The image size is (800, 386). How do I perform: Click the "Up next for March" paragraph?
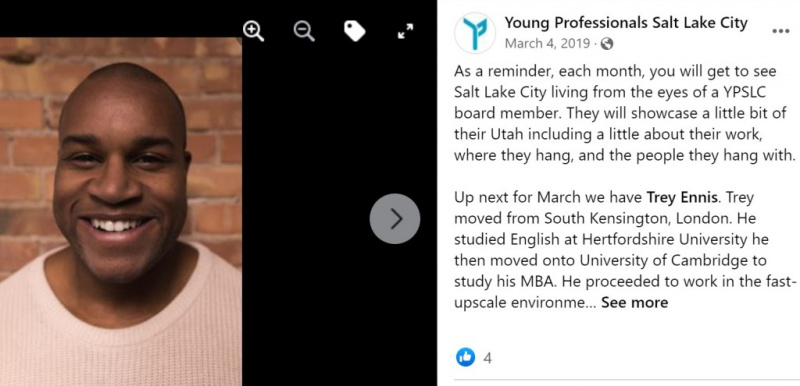625,250
